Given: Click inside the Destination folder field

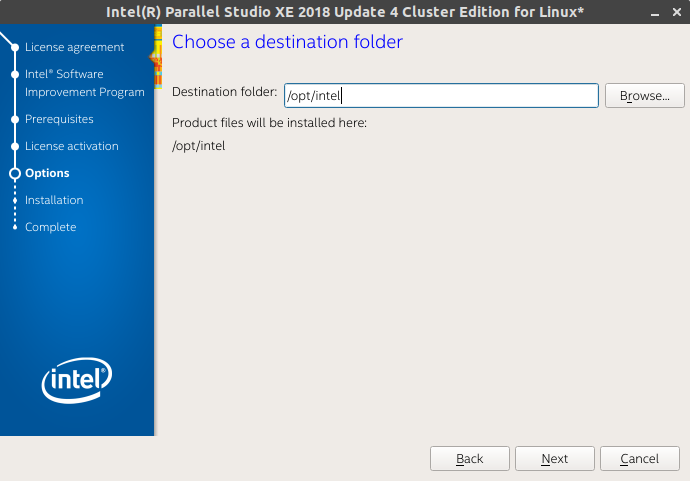Looking at the screenshot, I should (x=441, y=95).
